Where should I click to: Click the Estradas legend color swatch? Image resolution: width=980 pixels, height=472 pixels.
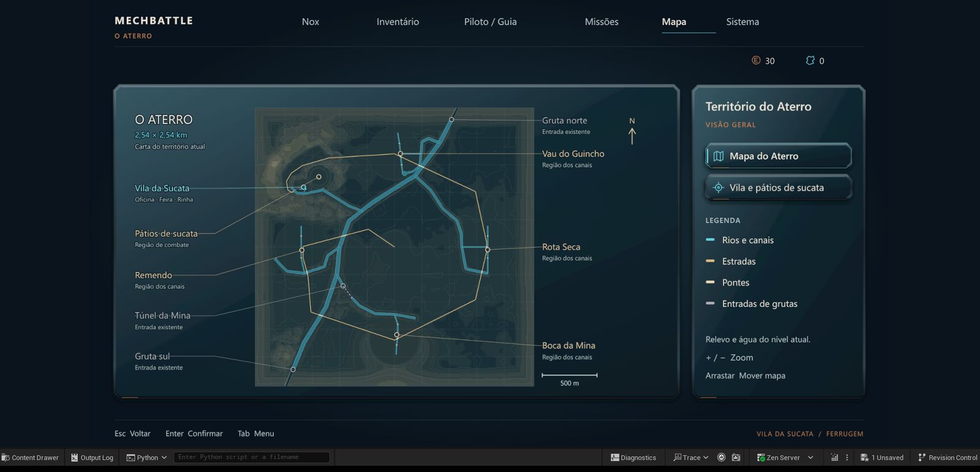coord(710,261)
